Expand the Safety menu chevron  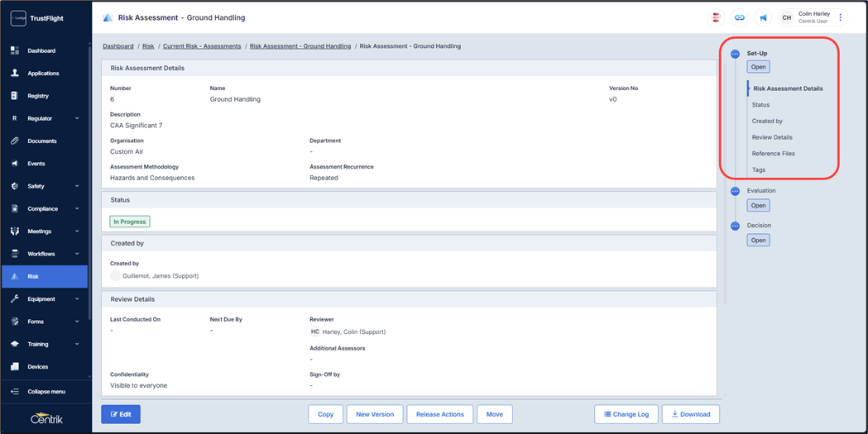click(77, 186)
